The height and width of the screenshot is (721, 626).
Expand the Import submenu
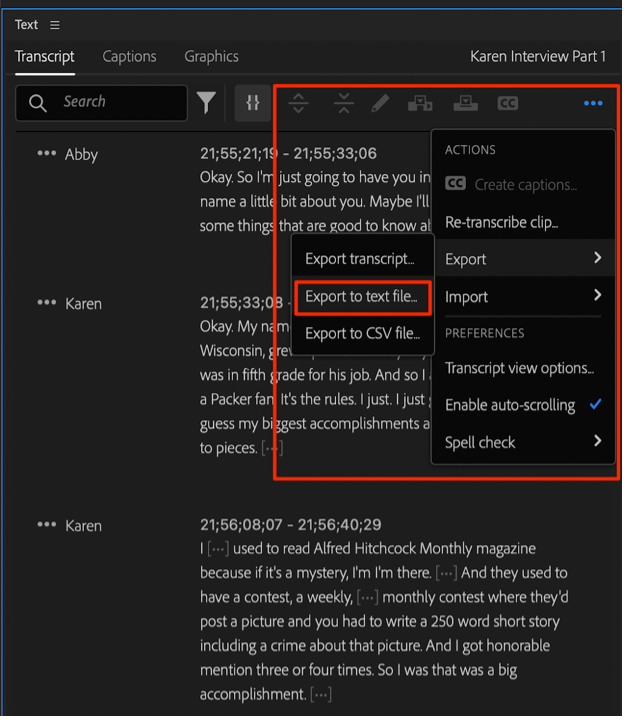tap(597, 296)
